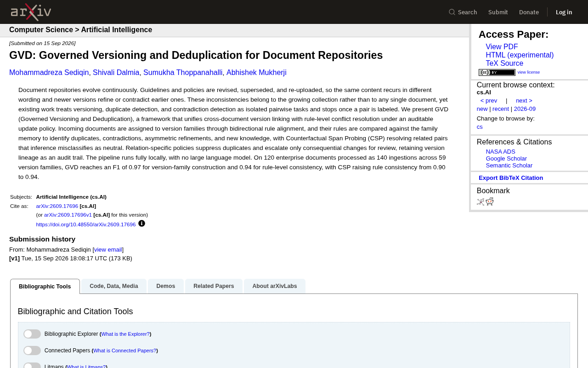Click the Search magnifier icon
This screenshot has width=588, height=368.
point(452,12)
